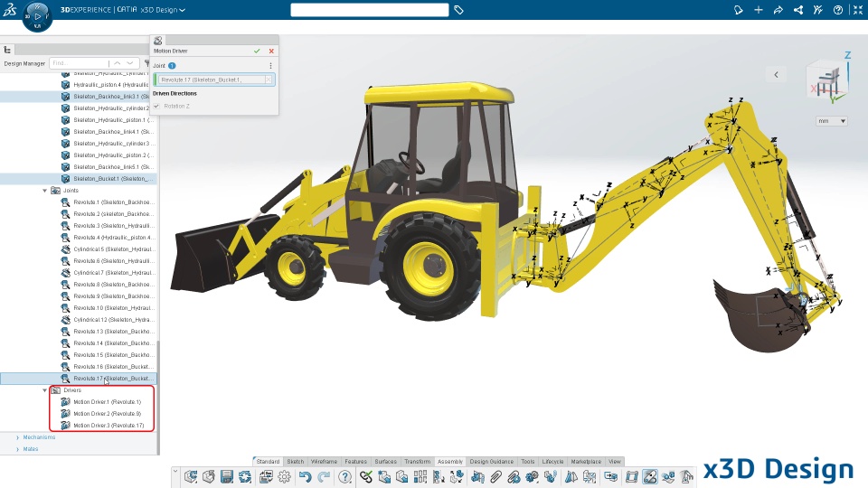This screenshot has width=868, height=488.
Task: Click the Redo arrow icon
Action: click(x=324, y=476)
